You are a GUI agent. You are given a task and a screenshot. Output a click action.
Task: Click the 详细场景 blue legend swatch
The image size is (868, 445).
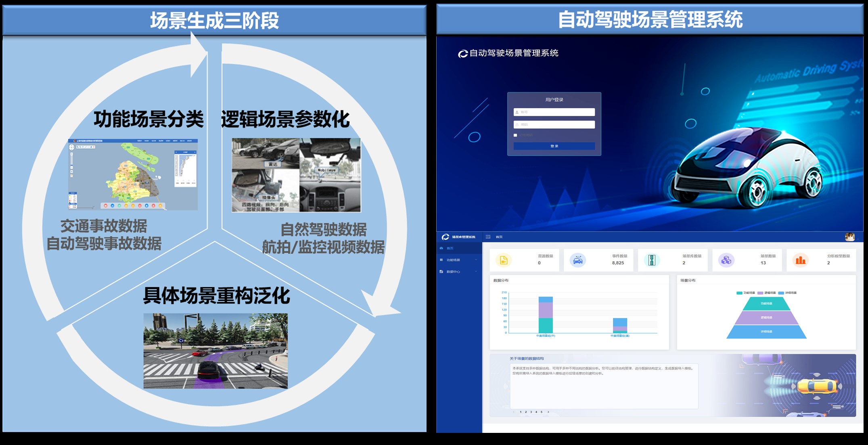click(x=781, y=293)
